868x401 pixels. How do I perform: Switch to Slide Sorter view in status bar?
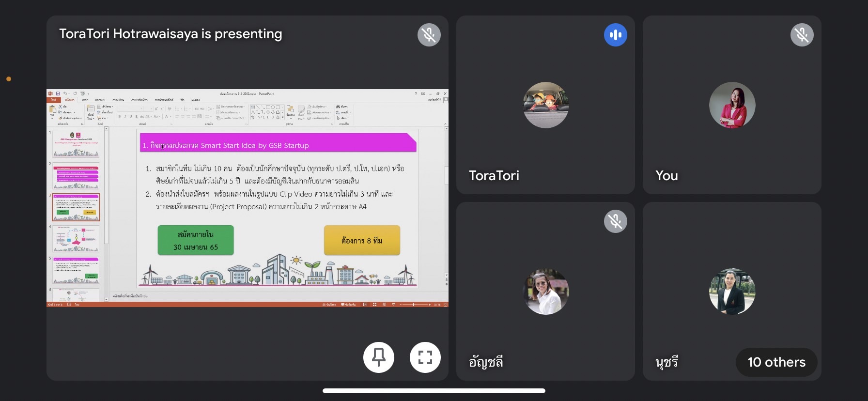tap(374, 305)
